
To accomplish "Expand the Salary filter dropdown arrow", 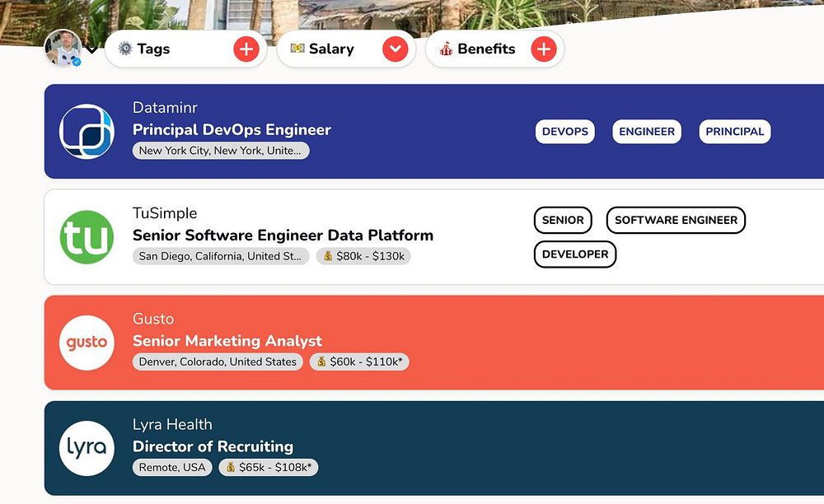I will pos(396,49).
